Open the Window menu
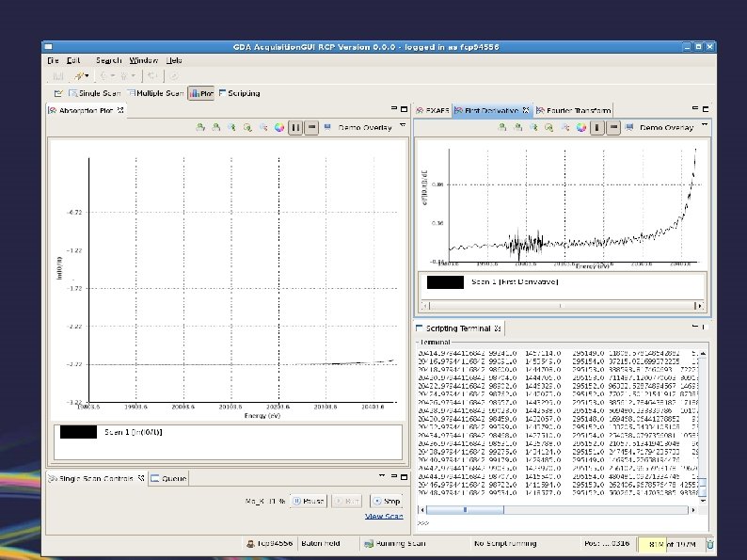 [144, 60]
